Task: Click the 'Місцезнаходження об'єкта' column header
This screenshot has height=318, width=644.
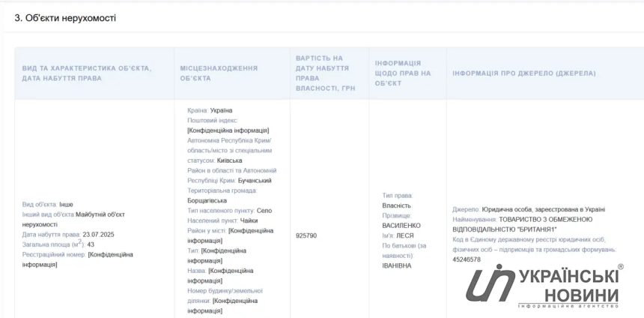Action: 219,73
